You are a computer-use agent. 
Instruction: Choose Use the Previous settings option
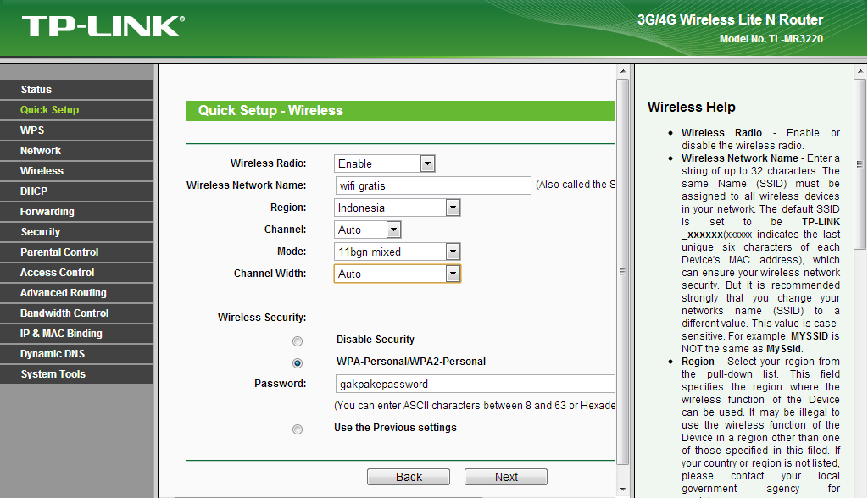click(x=298, y=429)
